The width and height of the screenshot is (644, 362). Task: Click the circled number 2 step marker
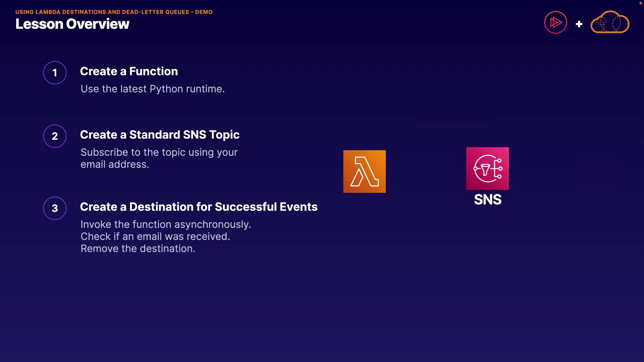(55, 136)
